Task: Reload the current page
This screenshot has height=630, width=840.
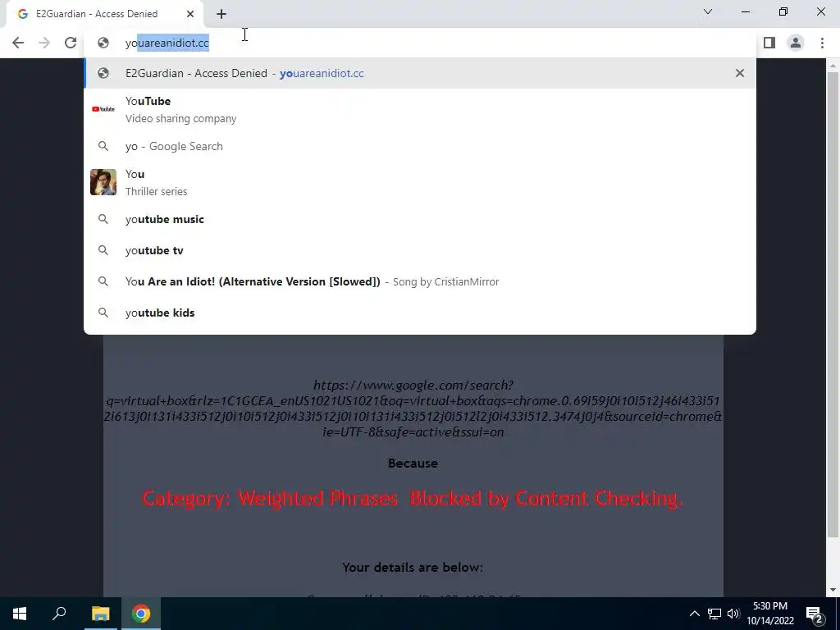Action: pos(71,43)
